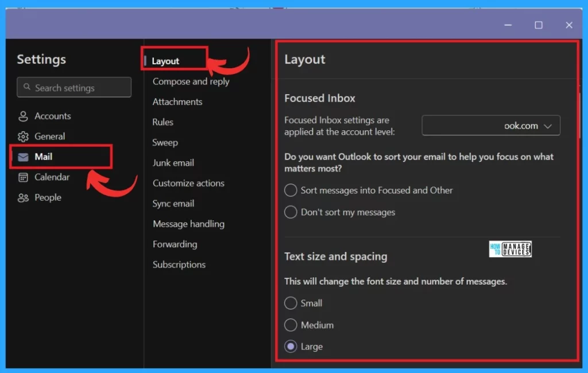Click the magnifier icon in Search settings
This screenshot has height=373, width=588.
(26, 87)
